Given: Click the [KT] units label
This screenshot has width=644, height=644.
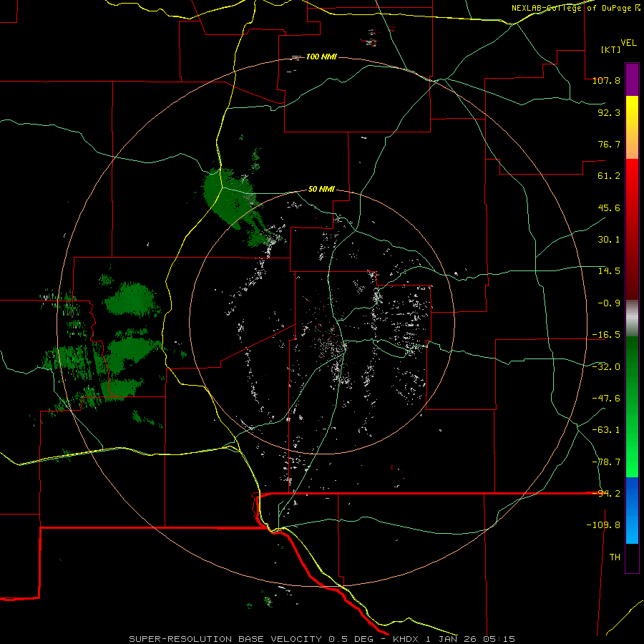Looking at the screenshot, I should click(x=610, y=49).
